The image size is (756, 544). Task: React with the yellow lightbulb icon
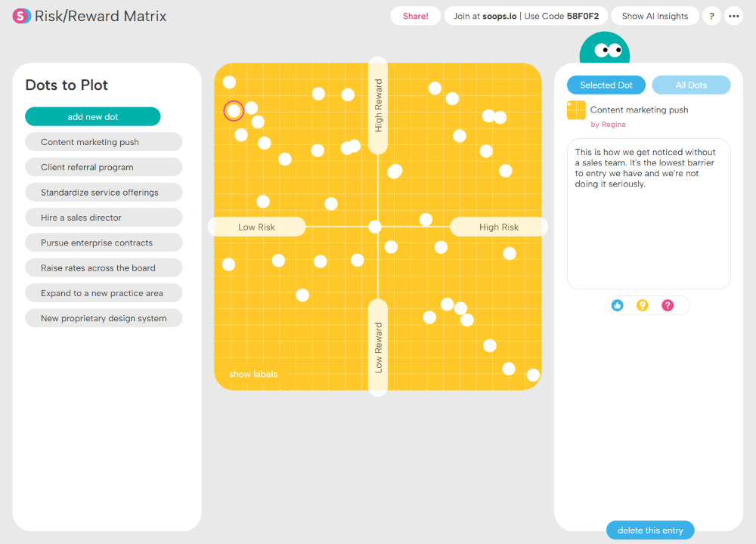click(x=642, y=305)
